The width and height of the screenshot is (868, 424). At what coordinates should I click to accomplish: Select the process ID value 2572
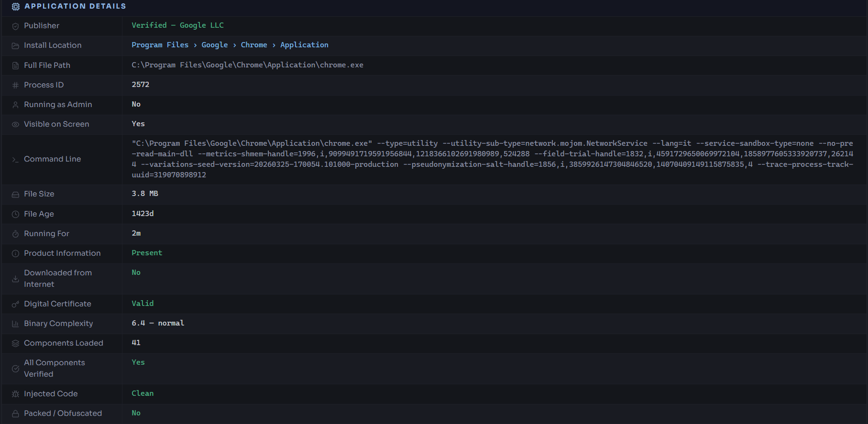click(141, 85)
